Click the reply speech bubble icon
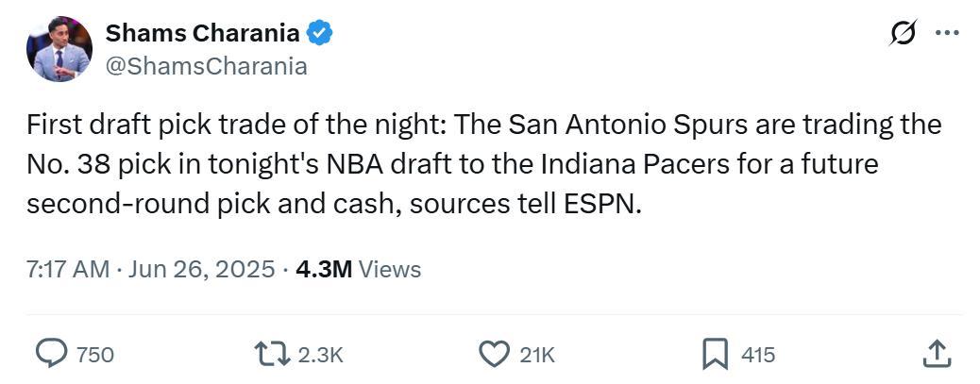This screenshot has height=384, width=980. point(52,354)
